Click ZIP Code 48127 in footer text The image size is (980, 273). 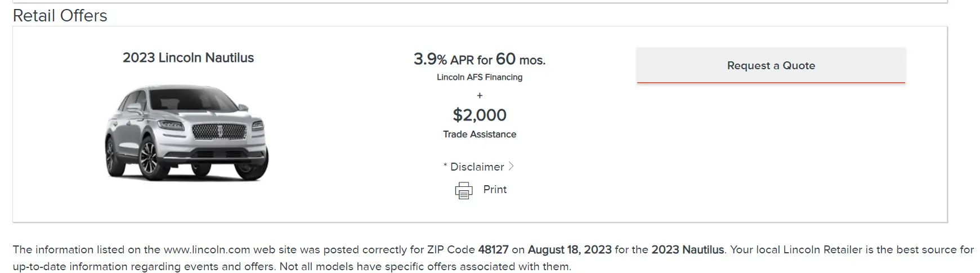click(x=468, y=249)
